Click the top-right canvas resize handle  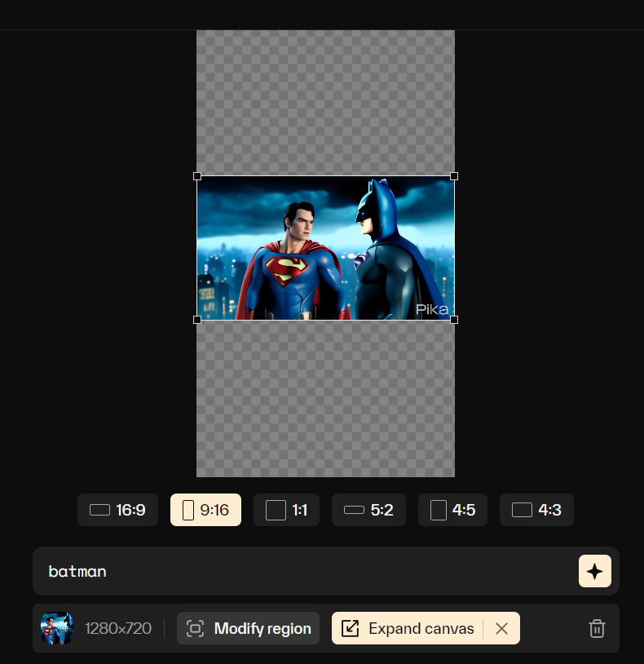tap(454, 176)
